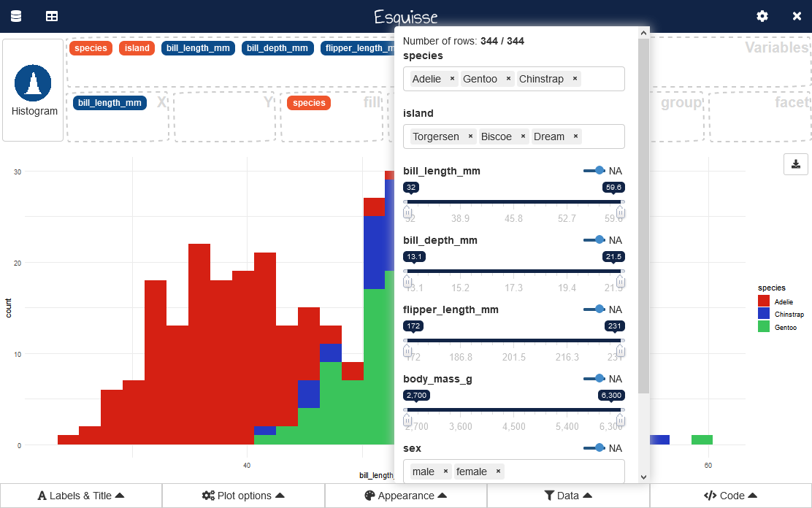Open the Appearance dropdown panel
The width and height of the screenshot is (812, 508).
click(406, 496)
